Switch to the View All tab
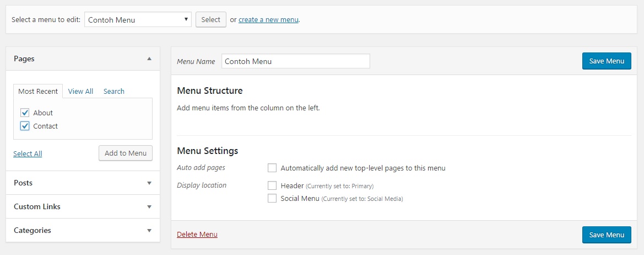Image resolution: width=644 pixels, height=255 pixels. 80,91
